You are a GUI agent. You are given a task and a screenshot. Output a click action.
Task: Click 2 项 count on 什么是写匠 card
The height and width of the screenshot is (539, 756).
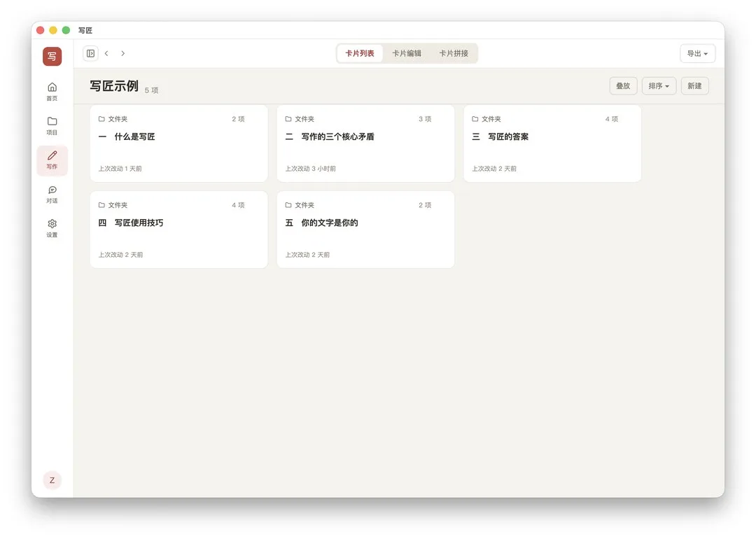238,119
